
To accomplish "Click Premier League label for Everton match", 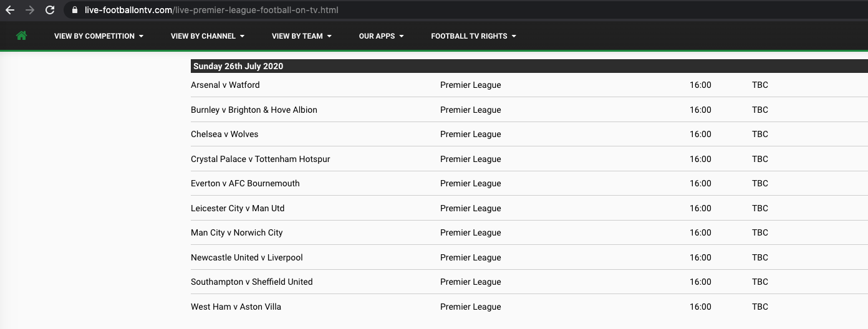I will coord(471,183).
